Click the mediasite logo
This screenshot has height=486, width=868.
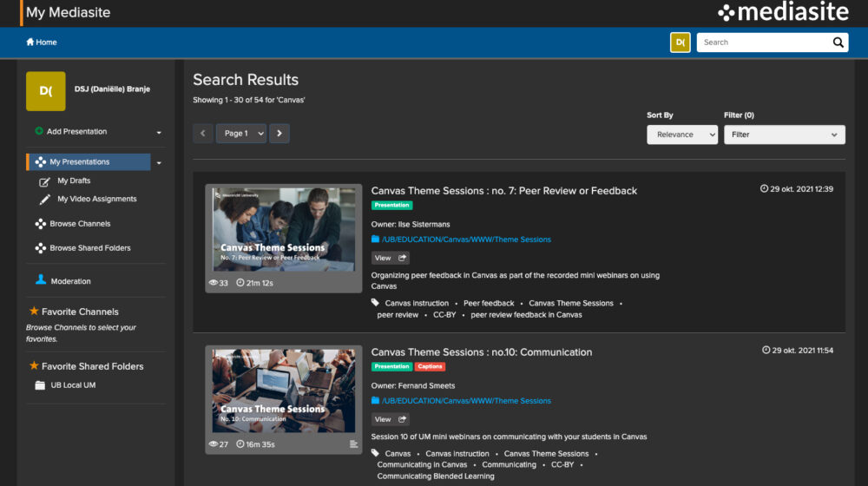(x=783, y=12)
